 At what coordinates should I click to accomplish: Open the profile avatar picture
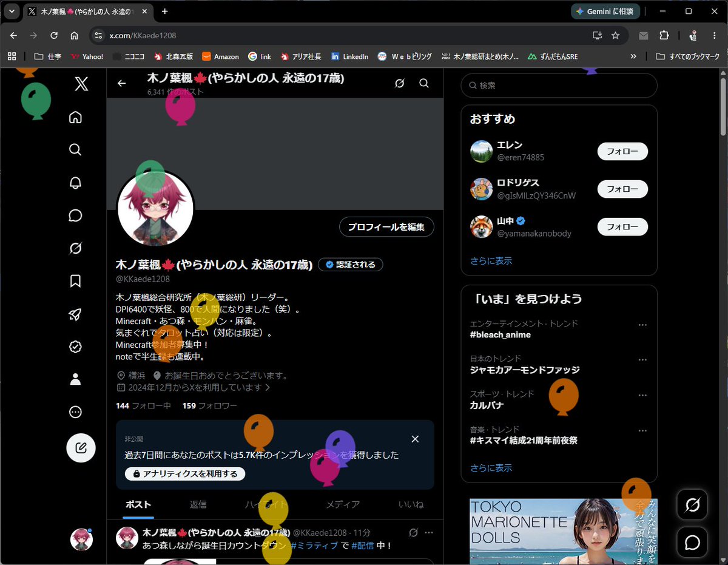tap(155, 209)
